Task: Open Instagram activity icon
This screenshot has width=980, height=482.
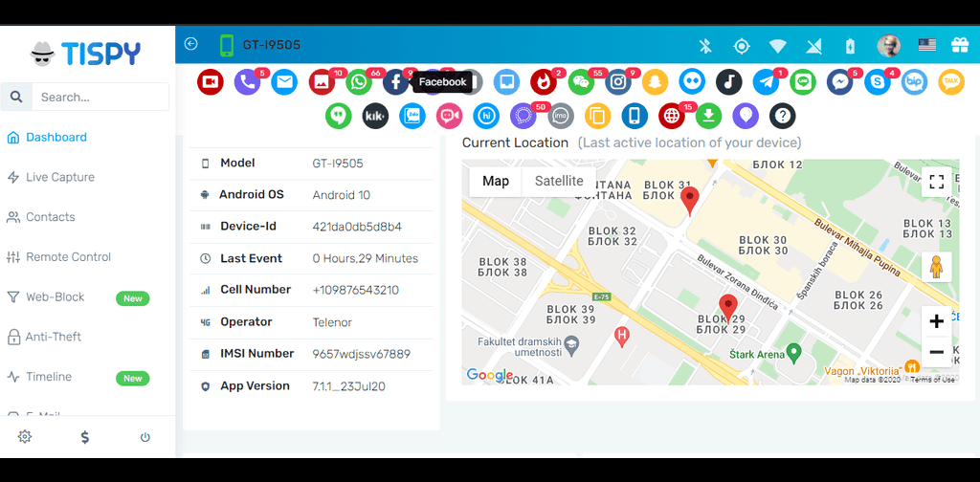Action: point(618,82)
